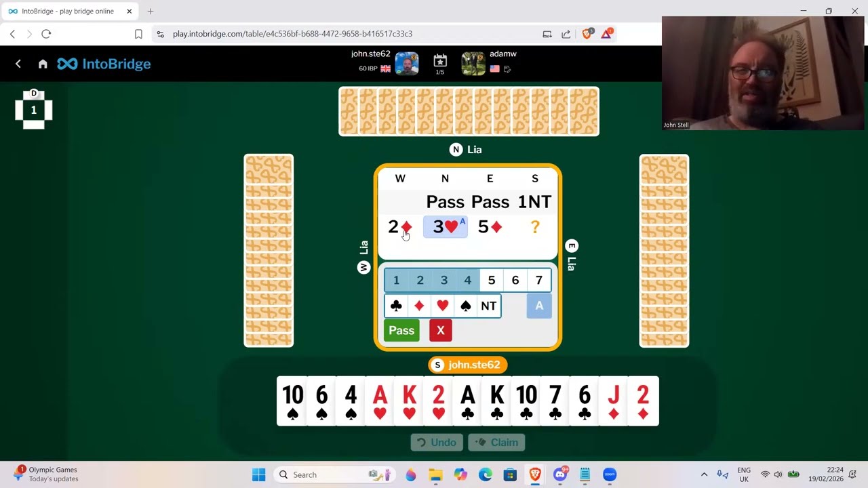Open the volume control in system tray
This screenshot has width=868, height=488.
(x=778, y=474)
